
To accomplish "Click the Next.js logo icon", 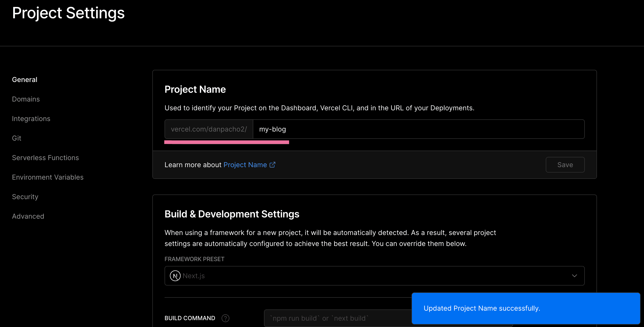I will tap(175, 276).
